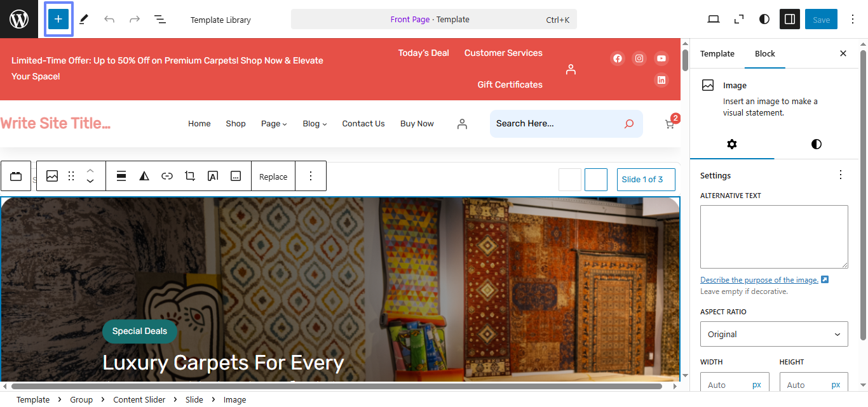Open block toolbar more options
The width and height of the screenshot is (868, 407).
click(x=311, y=176)
